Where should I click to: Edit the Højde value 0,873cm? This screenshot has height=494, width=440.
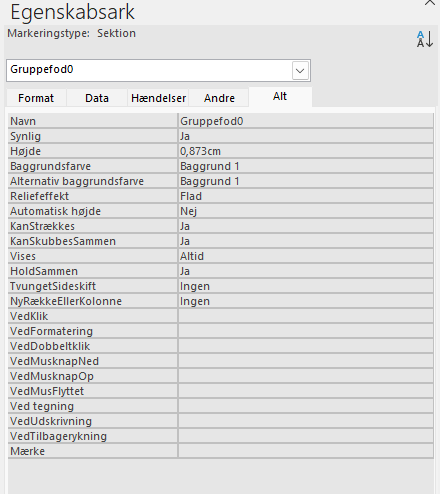(306, 151)
